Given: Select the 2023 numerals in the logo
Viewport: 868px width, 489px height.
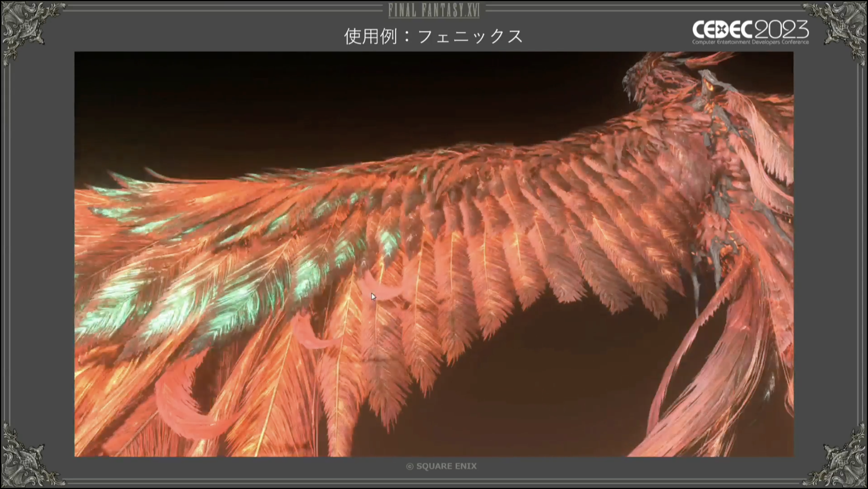Looking at the screenshot, I should (780, 29).
